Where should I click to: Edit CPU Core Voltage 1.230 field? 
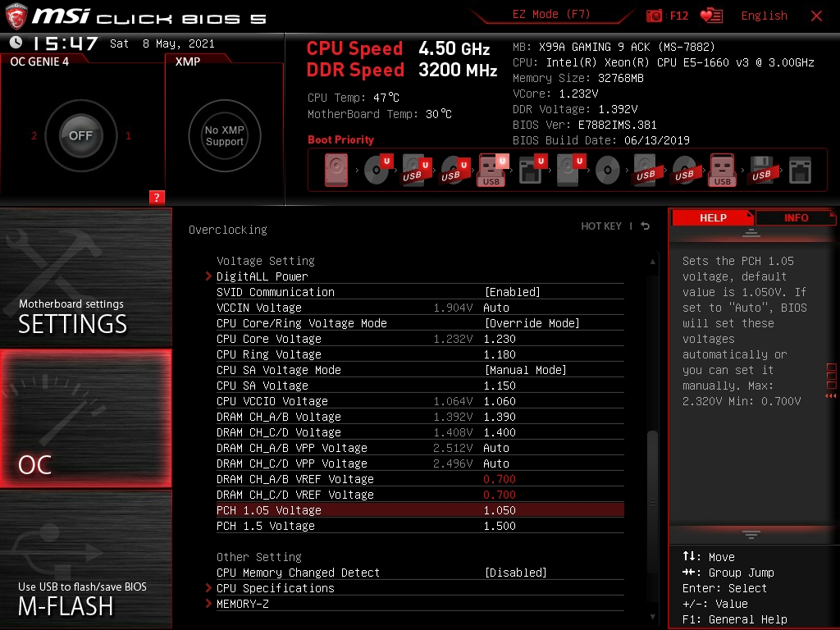(500, 339)
